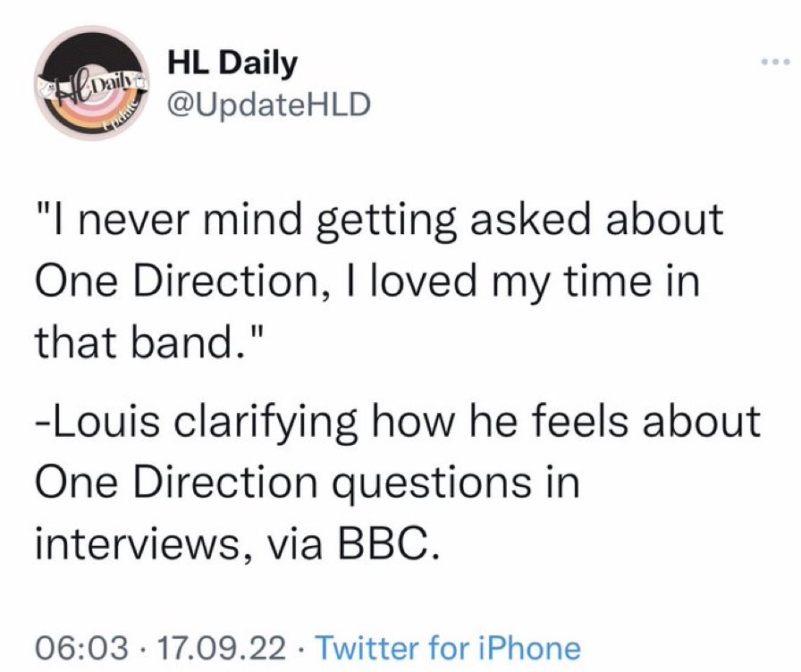Open the three-dot more options menu
The width and height of the screenshot is (801, 672).
click(x=775, y=62)
